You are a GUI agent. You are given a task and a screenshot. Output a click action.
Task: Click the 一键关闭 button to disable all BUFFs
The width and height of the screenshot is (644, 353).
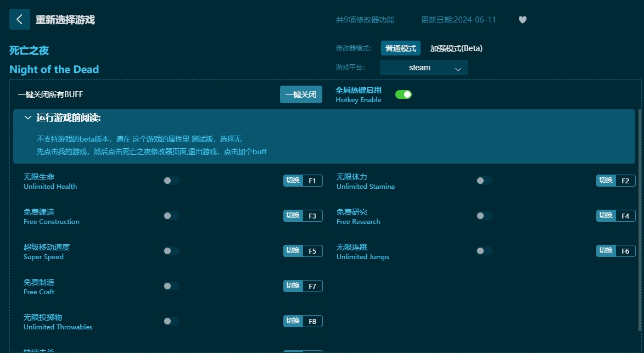301,94
